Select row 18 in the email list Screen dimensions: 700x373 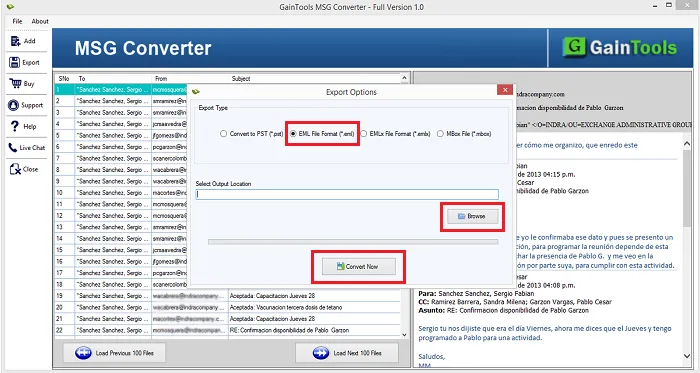click(121, 284)
